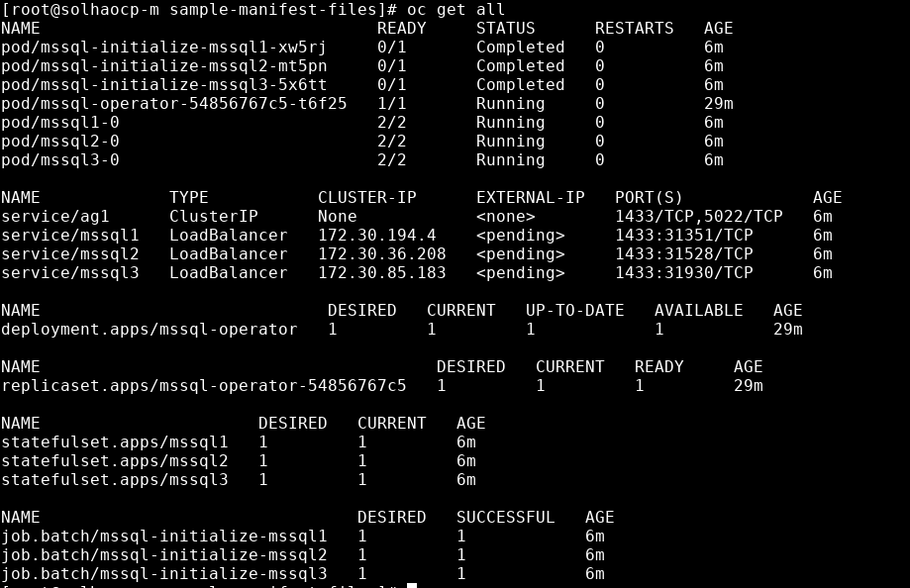This screenshot has height=588, width=910.
Task: Select replicaset.apps/mssql-operator-54856767c5 name
Action: [x=204, y=386]
